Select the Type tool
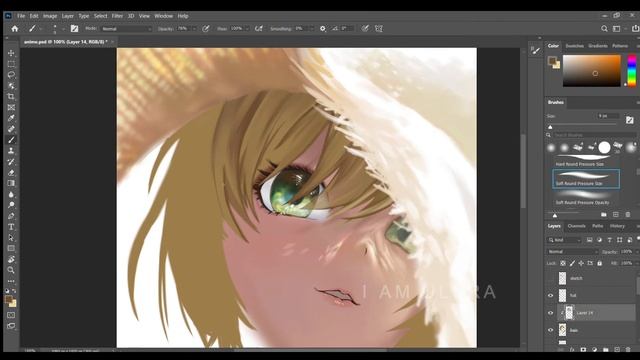 pyautogui.click(x=11, y=227)
